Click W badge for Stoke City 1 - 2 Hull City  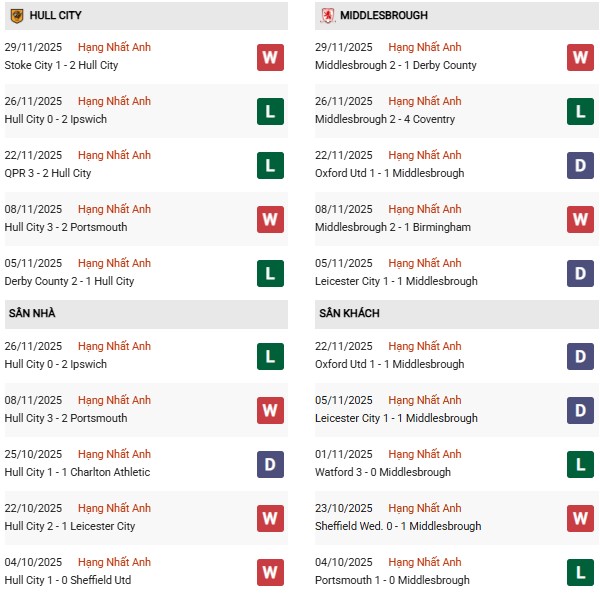[270, 57]
